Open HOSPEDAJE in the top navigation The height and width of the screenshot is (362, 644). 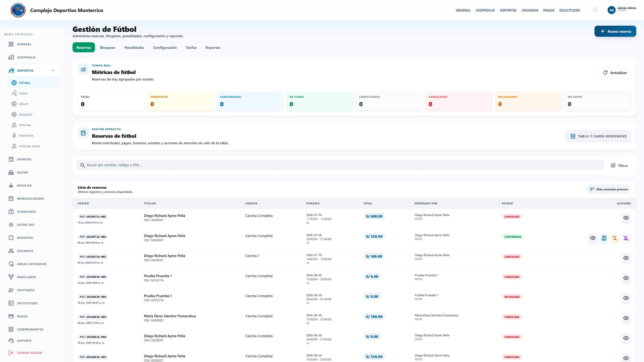[485, 10]
